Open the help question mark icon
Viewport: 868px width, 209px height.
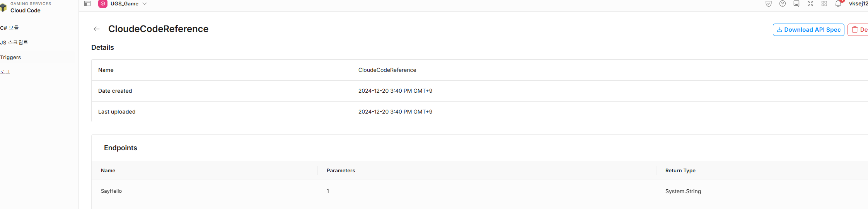click(x=783, y=4)
